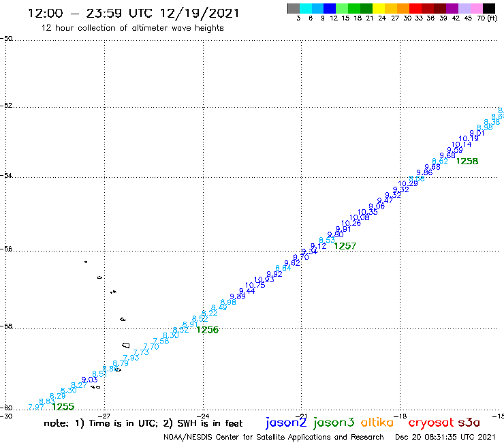Click the 10.75 wave height value
This screenshot has height=443, width=504.
pyautogui.click(x=255, y=285)
